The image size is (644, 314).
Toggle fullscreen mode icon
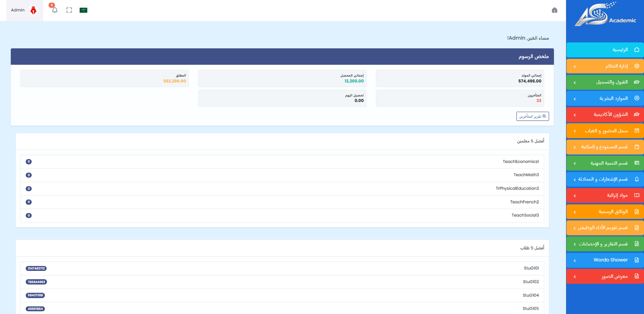[69, 10]
